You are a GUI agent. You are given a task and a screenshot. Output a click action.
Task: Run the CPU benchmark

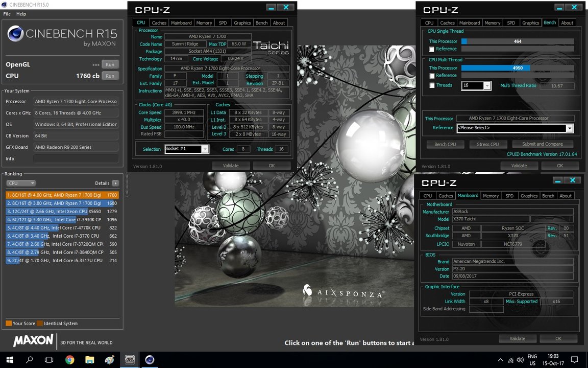(110, 76)
